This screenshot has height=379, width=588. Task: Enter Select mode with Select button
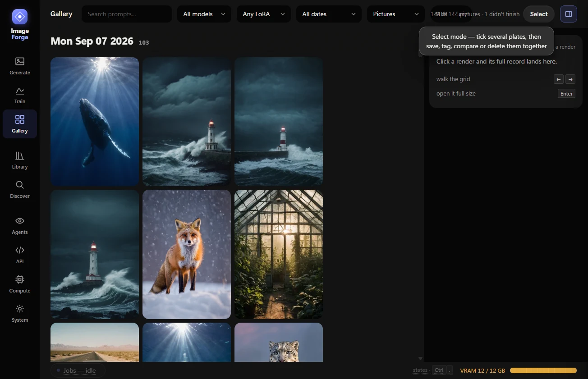539,14
